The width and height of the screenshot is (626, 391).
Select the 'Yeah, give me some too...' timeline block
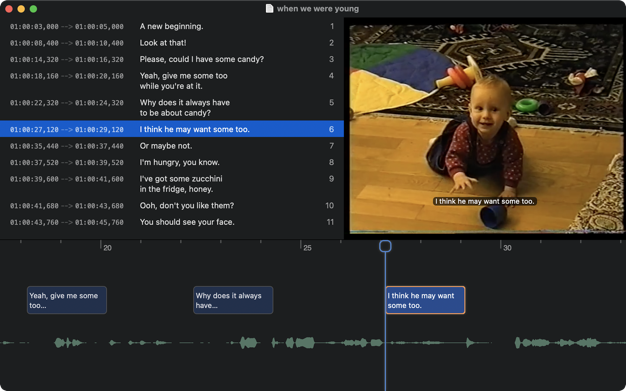[x=67, y=300]
